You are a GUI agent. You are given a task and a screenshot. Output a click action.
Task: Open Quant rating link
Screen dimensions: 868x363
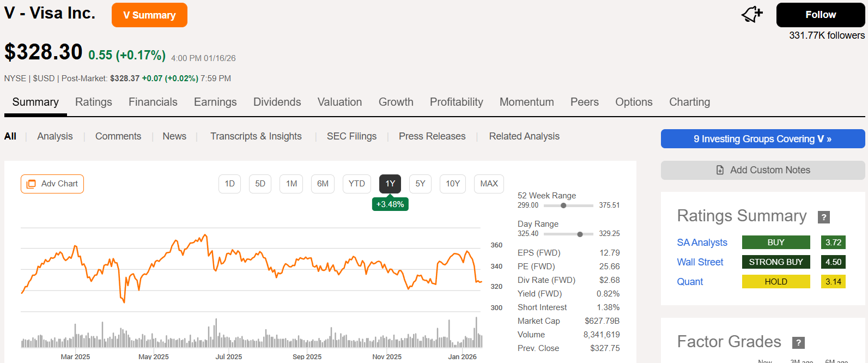pyautogui.click(x=690, y=282)
